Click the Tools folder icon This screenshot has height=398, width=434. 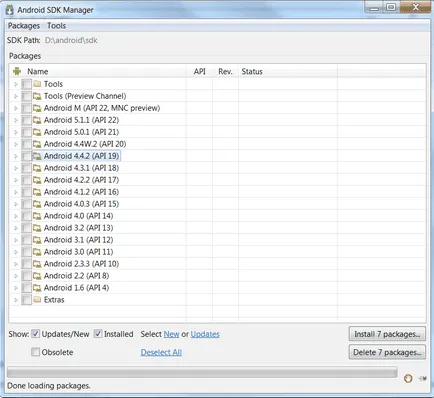tap(37, 84)
